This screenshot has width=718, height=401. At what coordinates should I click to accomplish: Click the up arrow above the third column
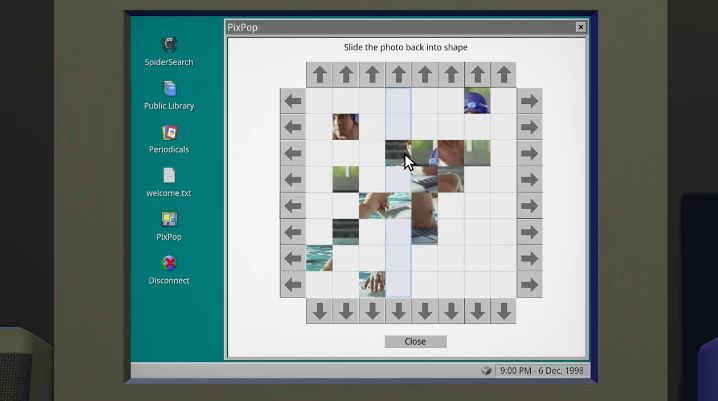tap(372, 75)
